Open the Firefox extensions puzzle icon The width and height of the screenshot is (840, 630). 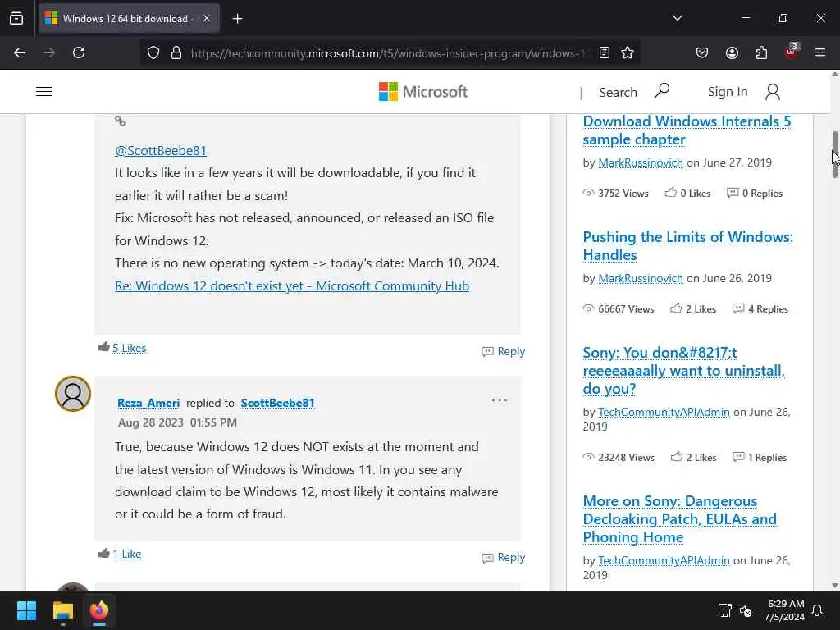click(x=761, y=52)
